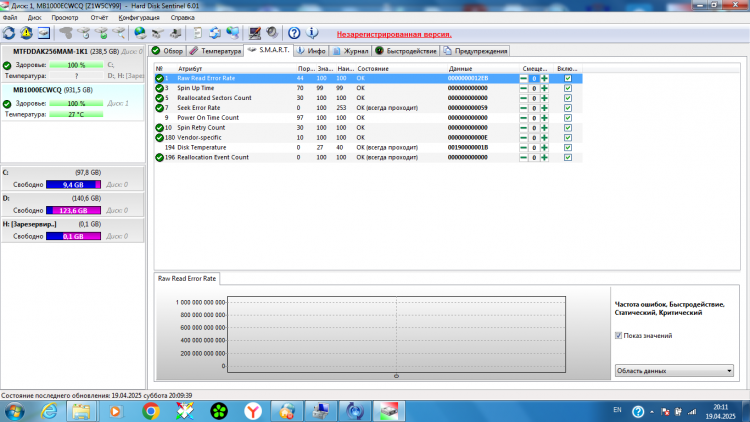Click the C: free space 9,4 GB bar

(x=73, y=185)
